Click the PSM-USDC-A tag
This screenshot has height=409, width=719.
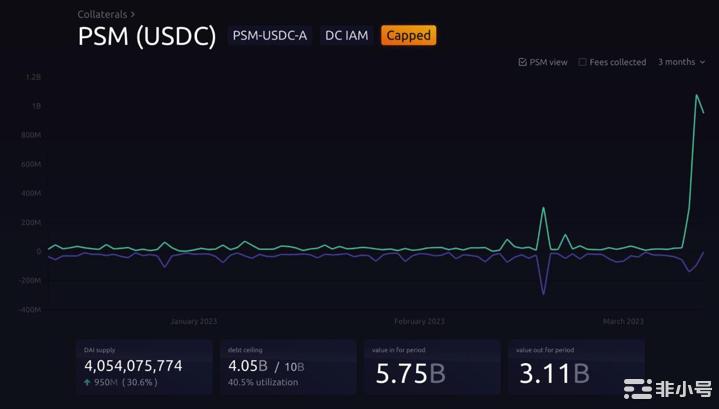pos(270,35)
